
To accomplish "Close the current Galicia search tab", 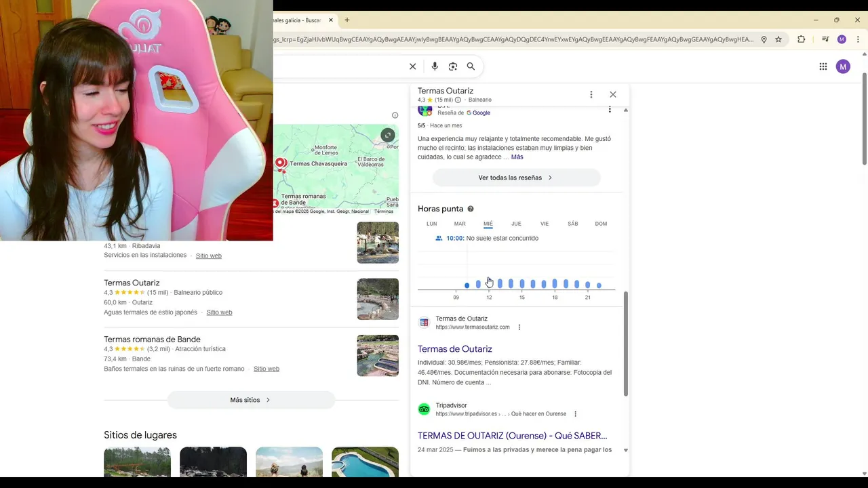I will tap(331, 20).
